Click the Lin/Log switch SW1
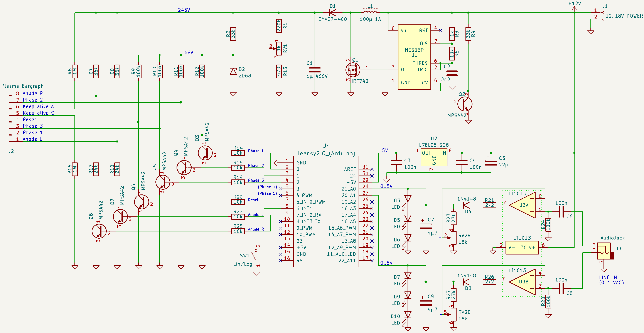Image resolution: width=644 pixels, height=333 pixels. pos(255,255)
